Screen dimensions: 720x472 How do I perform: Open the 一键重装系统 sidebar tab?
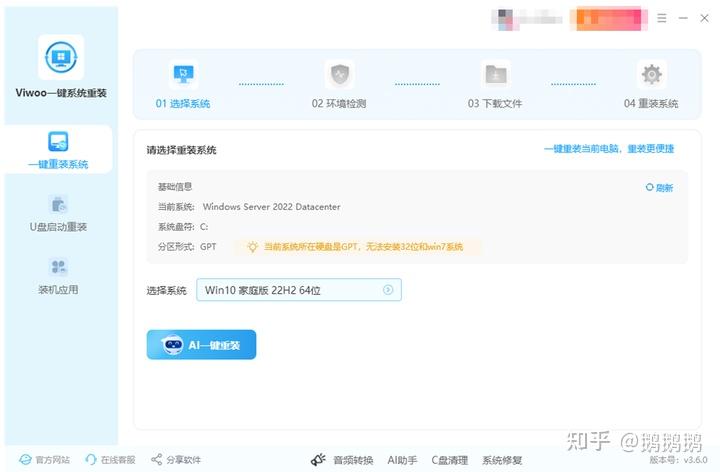58,150
